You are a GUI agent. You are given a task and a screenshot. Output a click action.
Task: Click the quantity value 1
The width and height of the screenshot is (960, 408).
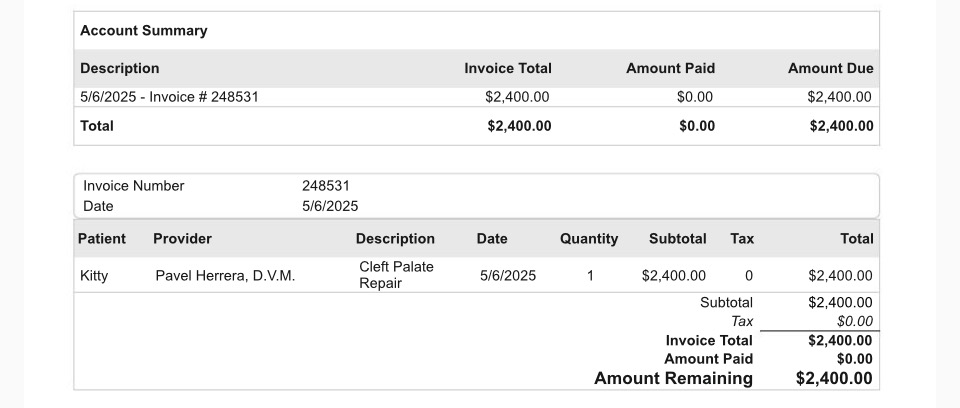[x=590, y=276]
